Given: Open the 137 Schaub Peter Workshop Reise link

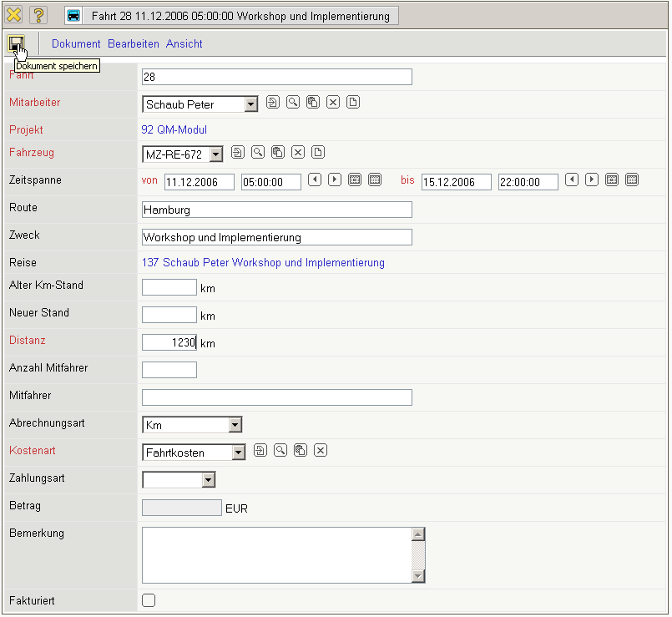Looking at the screenshot, I should click(x=263, y=263).
